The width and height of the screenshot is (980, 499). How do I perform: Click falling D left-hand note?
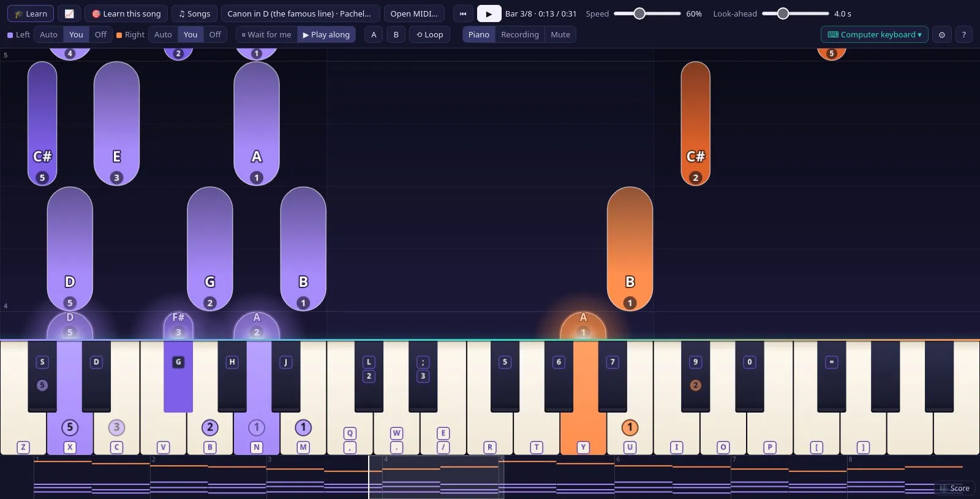[70, 249]
